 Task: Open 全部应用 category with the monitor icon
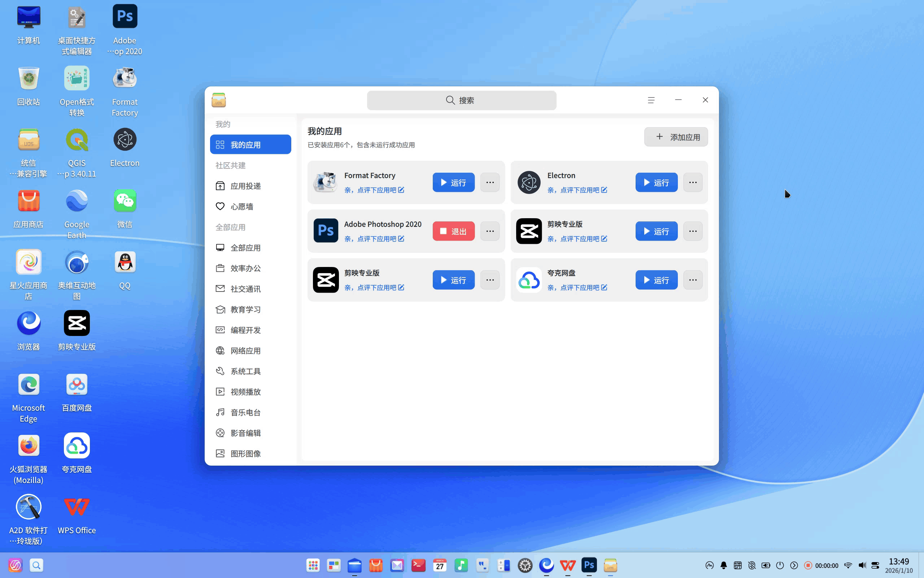250,248
